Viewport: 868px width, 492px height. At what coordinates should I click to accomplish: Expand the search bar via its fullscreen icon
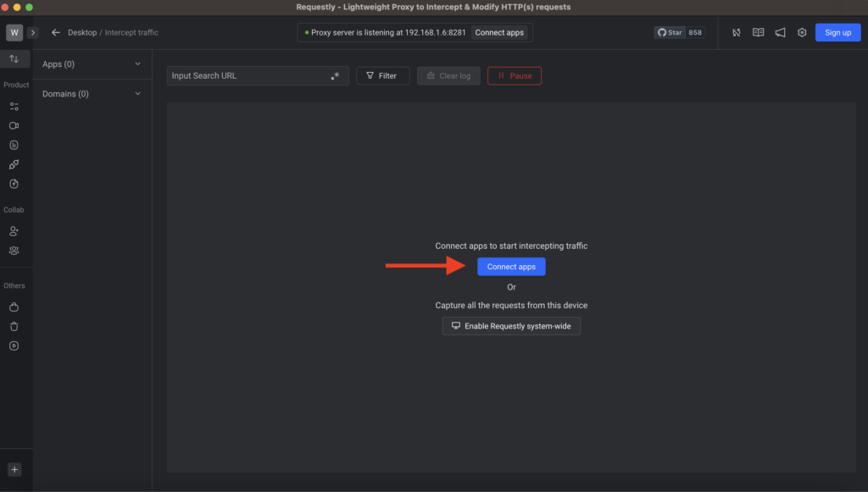336,75
